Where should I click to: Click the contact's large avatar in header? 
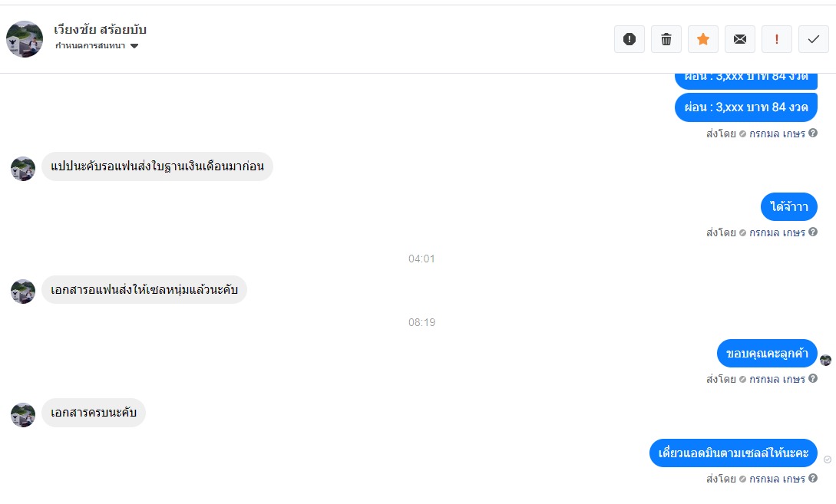point(25,39)
